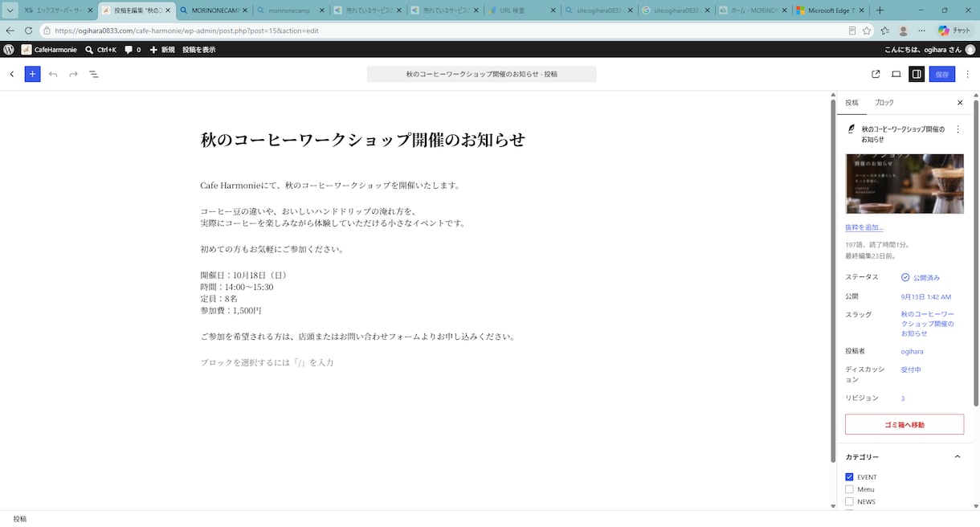980x527 pixels.
Task: Open the reader view icon in address bar
Action: [x=852, y=31]
